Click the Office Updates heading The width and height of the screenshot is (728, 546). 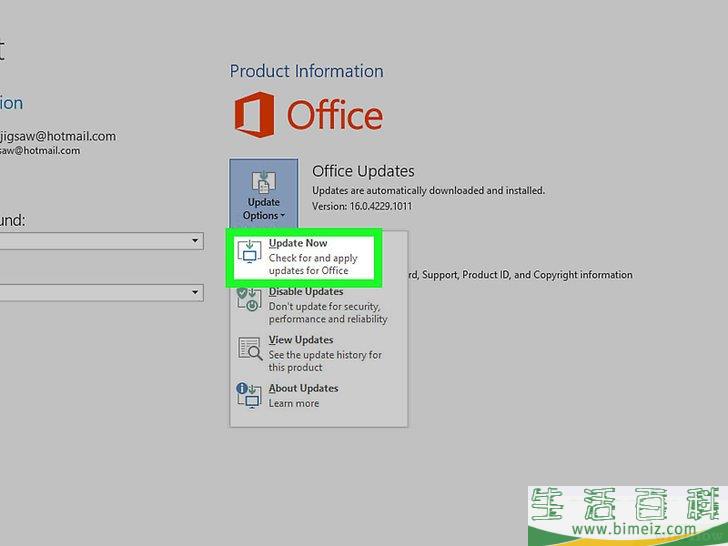tap(363, 171)
